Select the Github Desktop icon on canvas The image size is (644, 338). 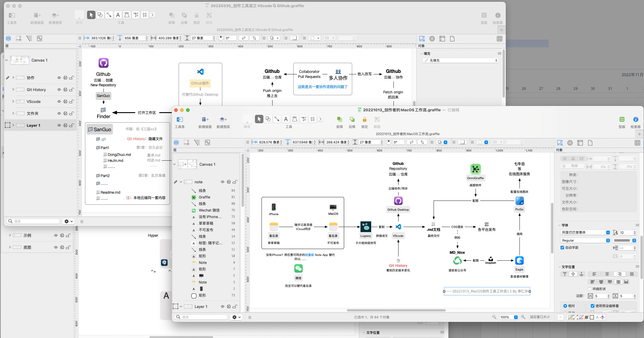pyautogui.click(x=398, y=201)
